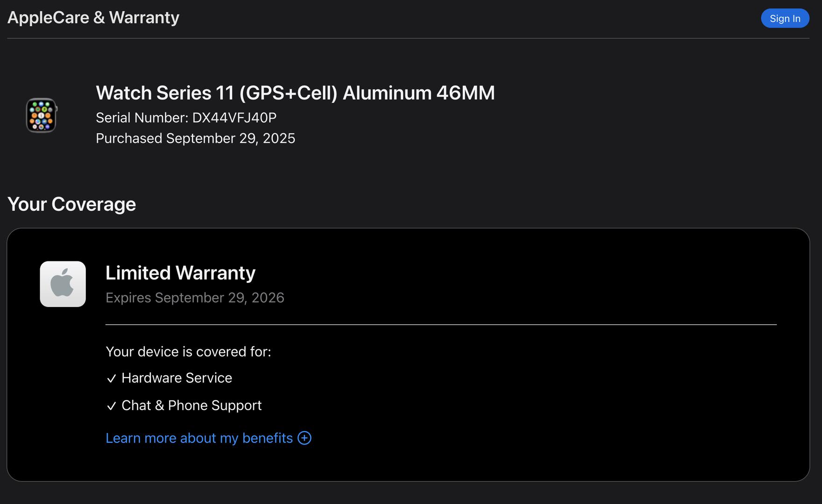Click the Expires September 29, 2026 text
This screenshot has height=504, width=822.
195,298
